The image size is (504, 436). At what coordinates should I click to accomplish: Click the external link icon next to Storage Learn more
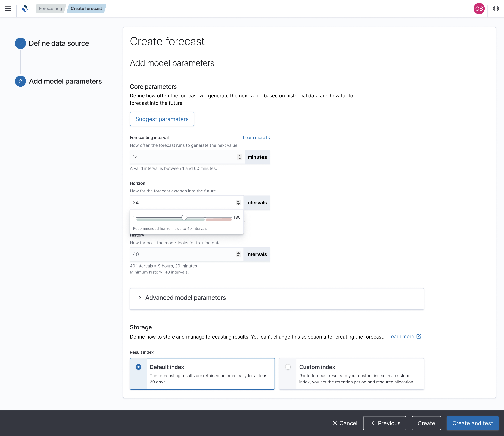pyautogui.click(x=419, y=336)
